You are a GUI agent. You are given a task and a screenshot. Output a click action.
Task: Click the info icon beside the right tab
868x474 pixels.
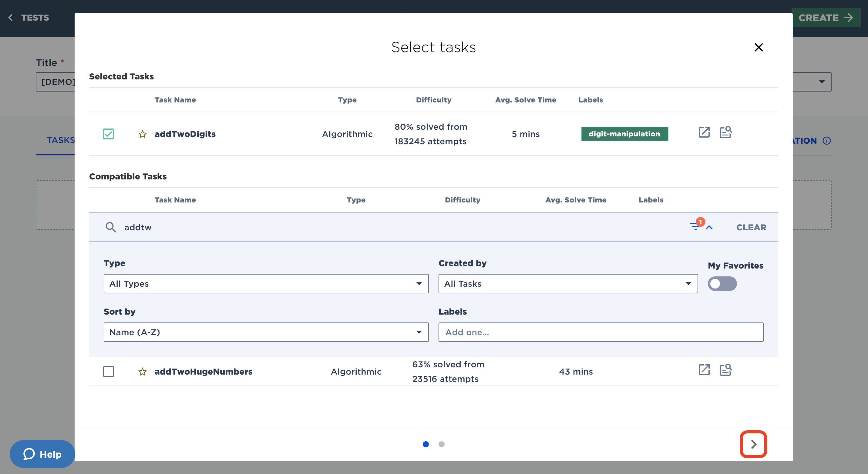[x=826, y=141]
